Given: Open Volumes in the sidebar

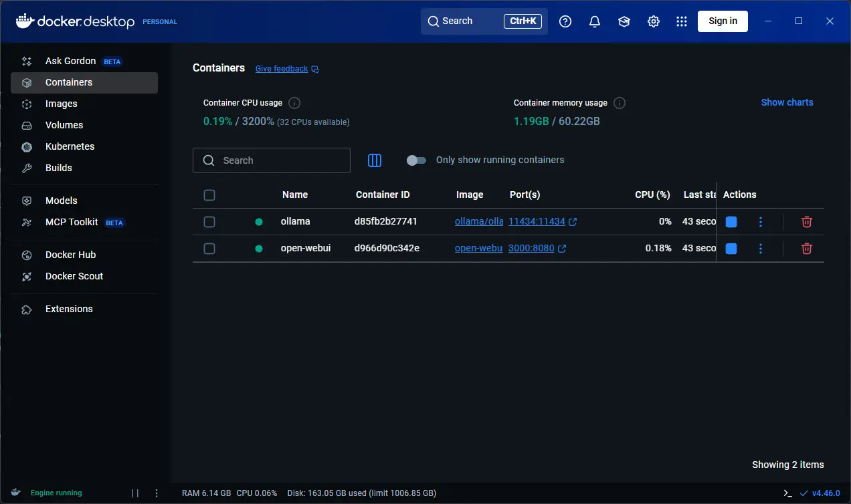Looking at the screenshot, I should [x=64, y=125].
